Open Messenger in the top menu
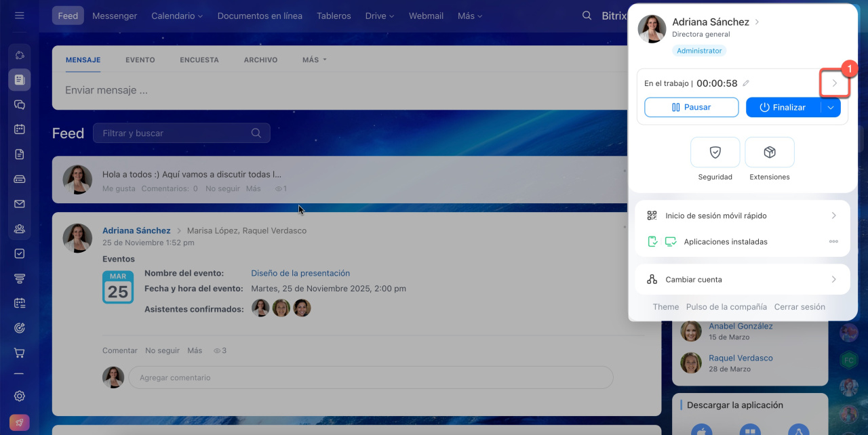This screenshot has height=435, width=868. [x=114, y=16]
